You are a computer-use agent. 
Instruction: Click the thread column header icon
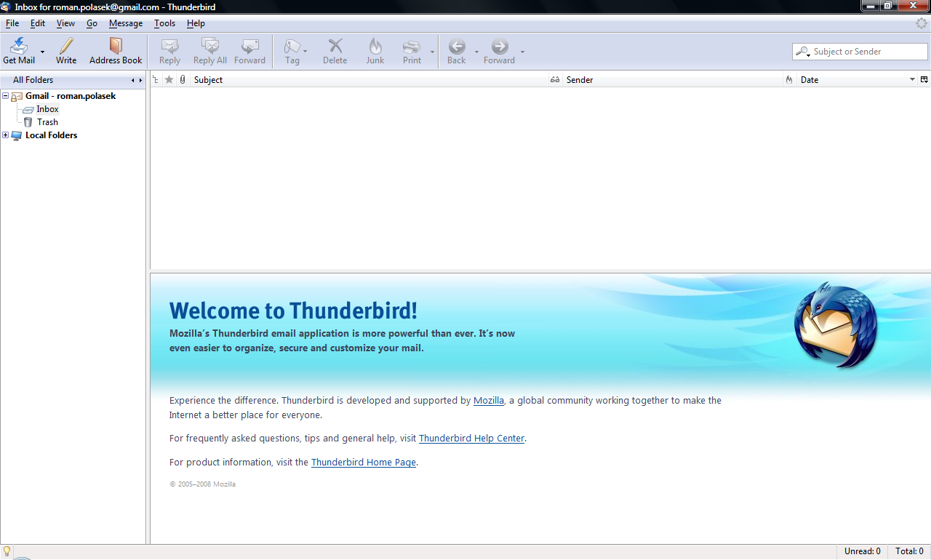pyautogui.click(x=156, y=80)
